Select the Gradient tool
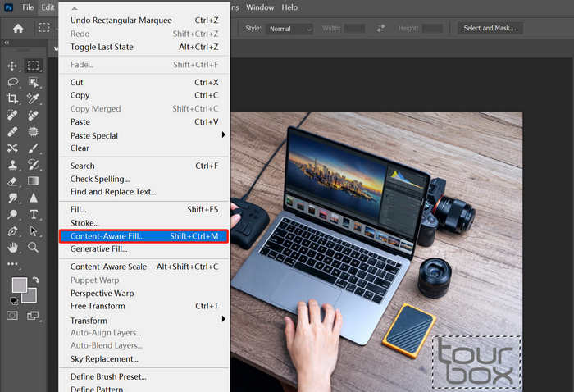Image resolution: width=574 pixels, height=392 pixels. click(x=33, y=181)
